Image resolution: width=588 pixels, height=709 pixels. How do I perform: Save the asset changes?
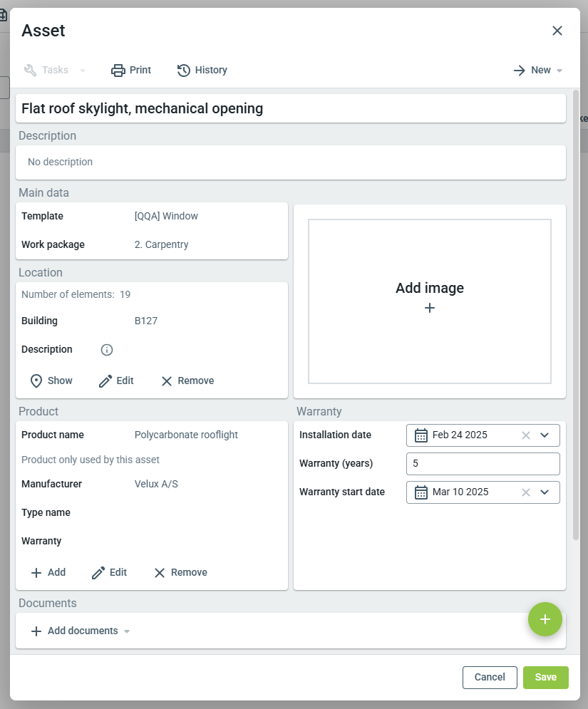(545, 677)
